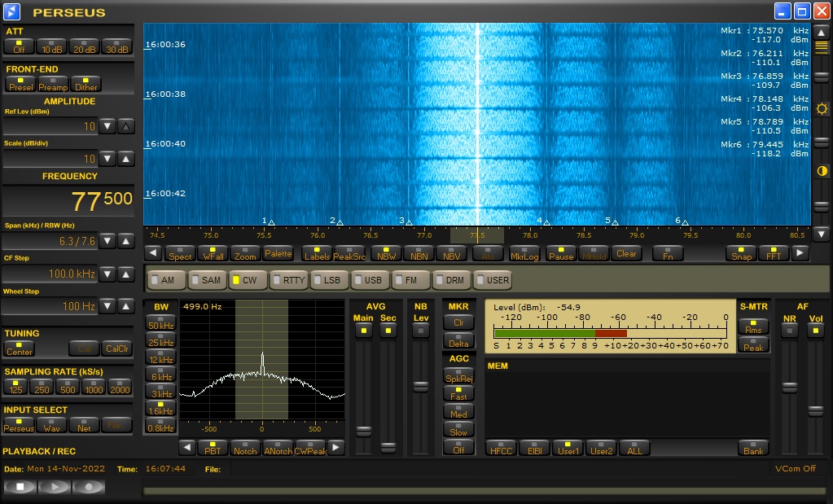Click the stop playback button
833x504 pixels.
(x=20, y=486)
